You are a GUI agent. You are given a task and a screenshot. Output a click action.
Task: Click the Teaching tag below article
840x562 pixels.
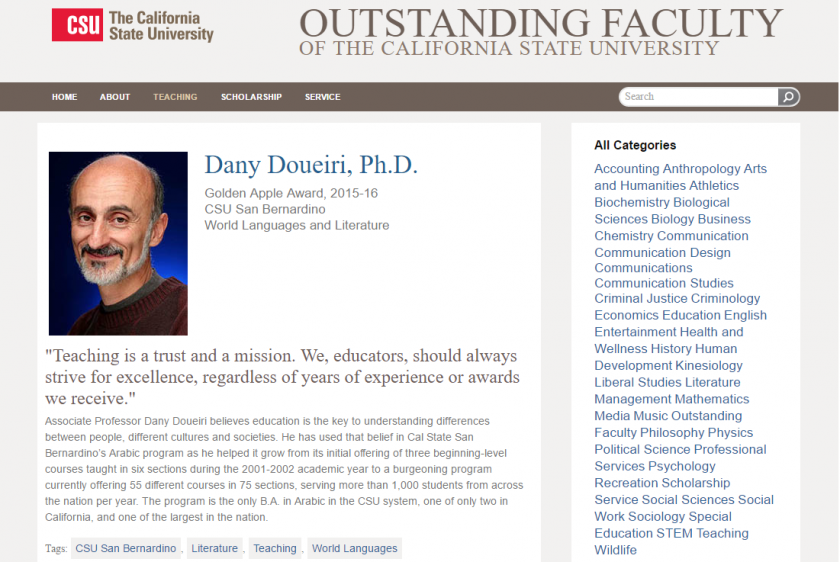(275, 548)
